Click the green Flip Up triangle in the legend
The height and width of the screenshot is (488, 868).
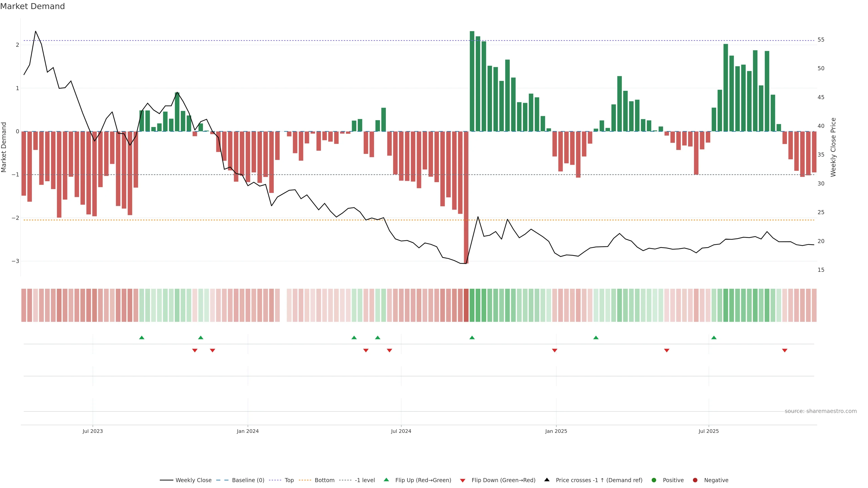[386, 480]
